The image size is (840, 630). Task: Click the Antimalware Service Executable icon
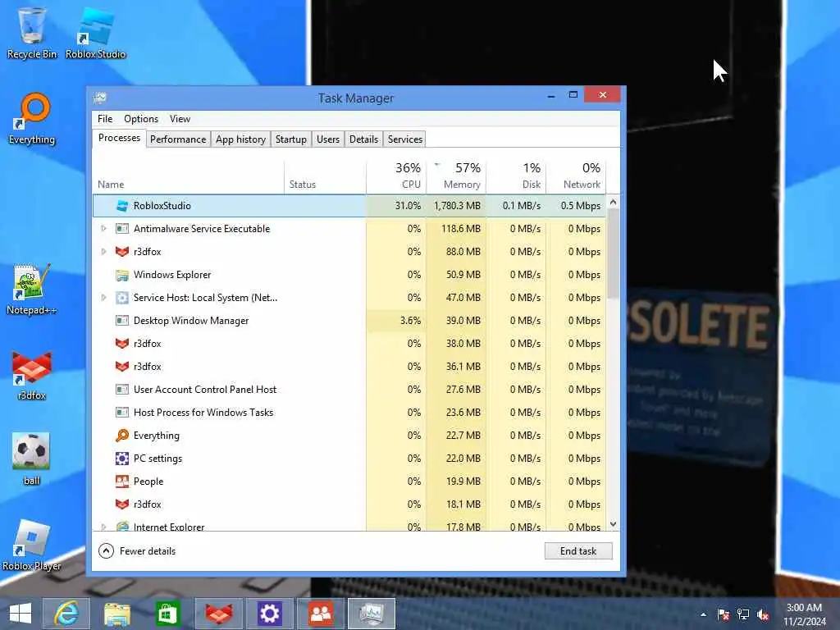122,229
